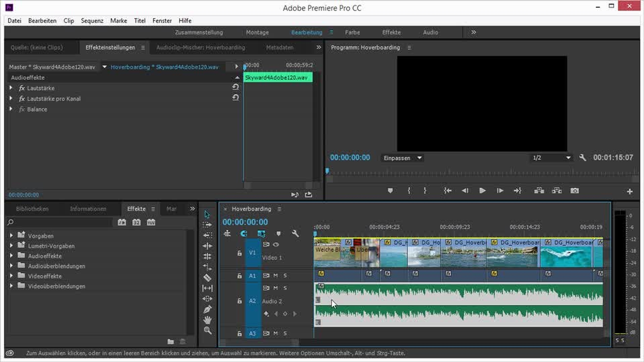644x362 pixels.
Task: Open the Einpassen zoom level dropdown
Action: (x=402, y=158)
